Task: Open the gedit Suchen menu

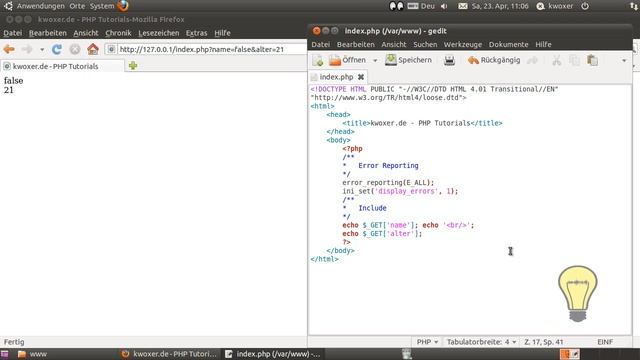Action: coord(425,44)
